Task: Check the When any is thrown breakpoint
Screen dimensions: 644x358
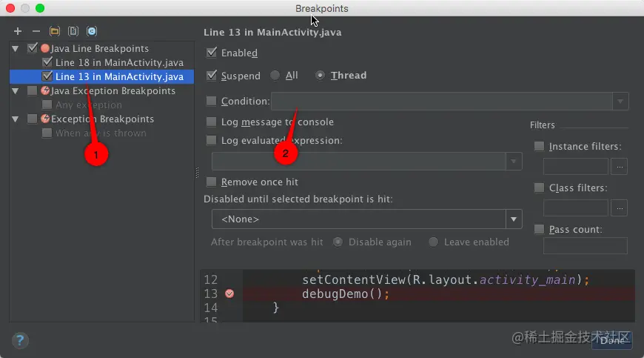Action: (x=47, y=133)
